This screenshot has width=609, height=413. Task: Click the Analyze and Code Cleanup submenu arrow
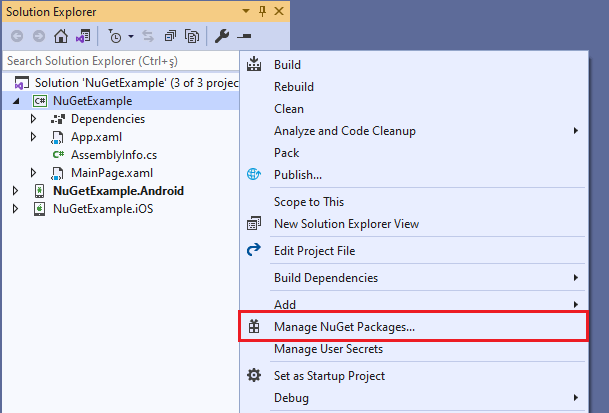click(x=576, y=131)
